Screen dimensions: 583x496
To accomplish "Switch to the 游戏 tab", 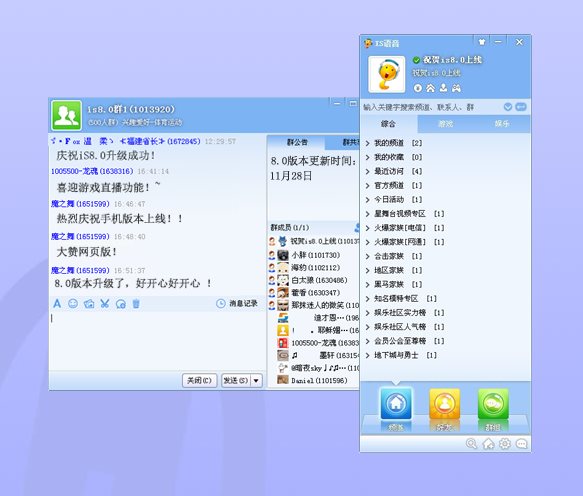I will click(445, 124).
